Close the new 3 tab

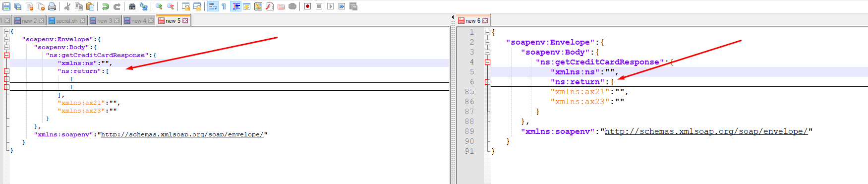click(x=117, y=21)
